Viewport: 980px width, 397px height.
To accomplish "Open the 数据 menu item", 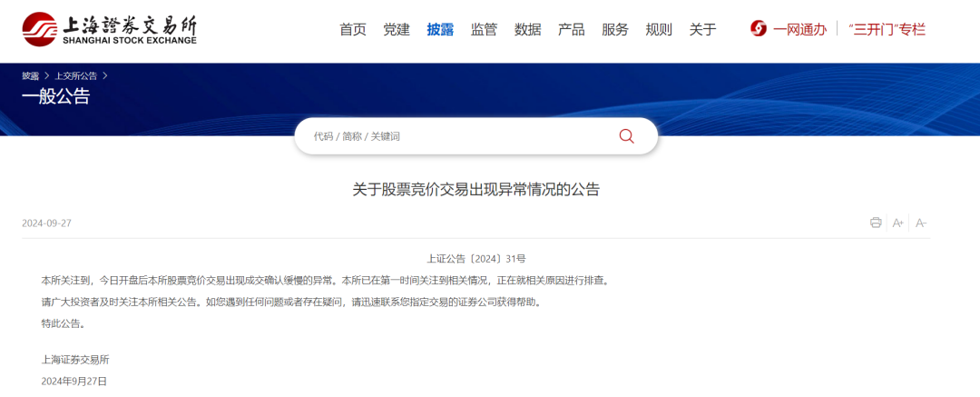I will (x=528, y=29).
